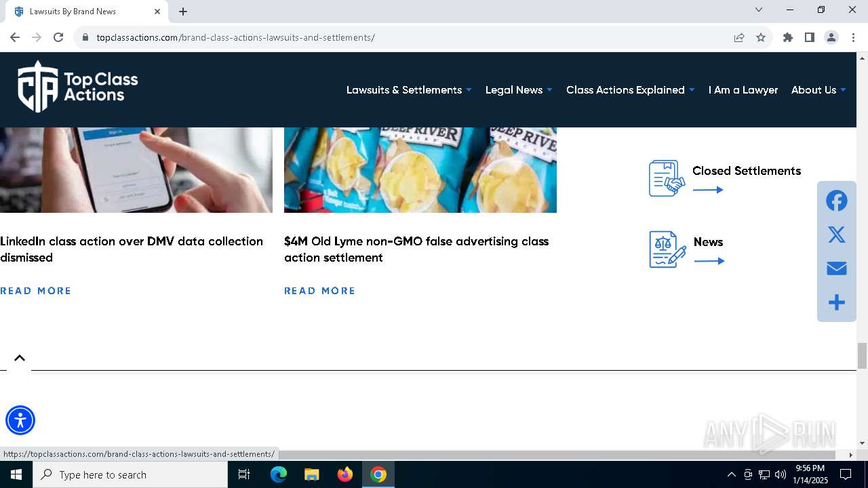The width and height of the screenshot is (868, 488).
Task: Click the Top Class Actions logo
Action: coord(78,87)
